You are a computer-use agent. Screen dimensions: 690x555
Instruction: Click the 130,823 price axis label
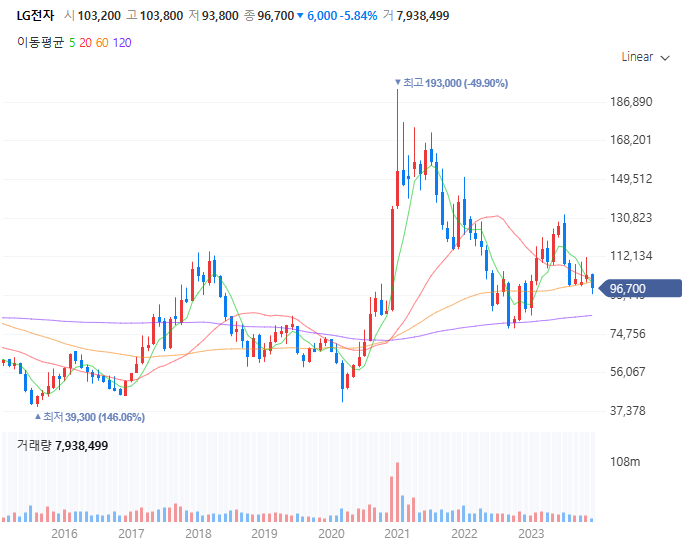point(631,217)
